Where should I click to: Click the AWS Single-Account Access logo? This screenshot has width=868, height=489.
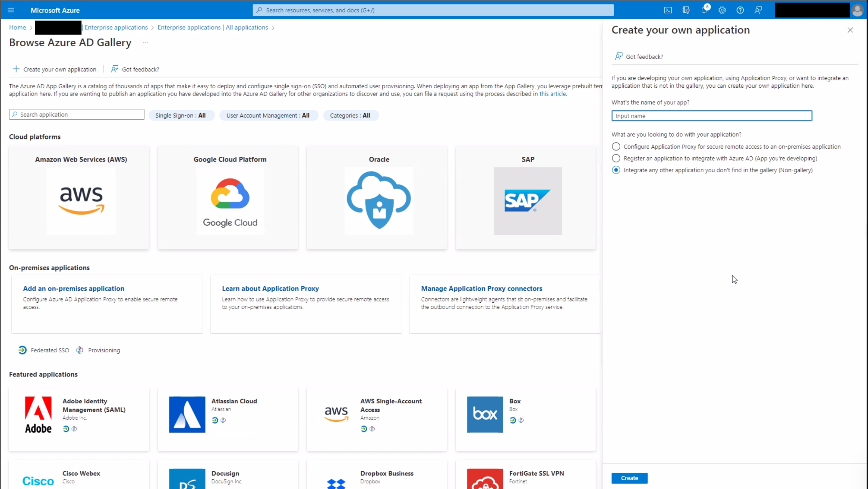pyautogui.click(x=336, y=414)
